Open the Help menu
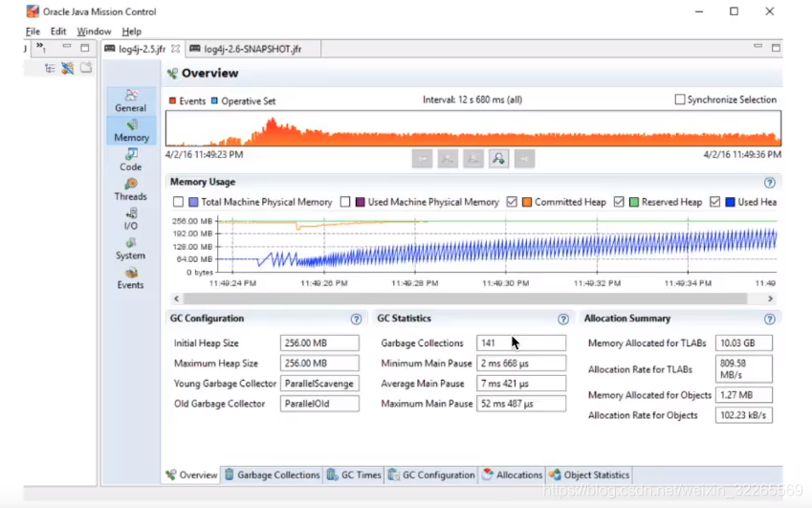 (x=132, y=32)
